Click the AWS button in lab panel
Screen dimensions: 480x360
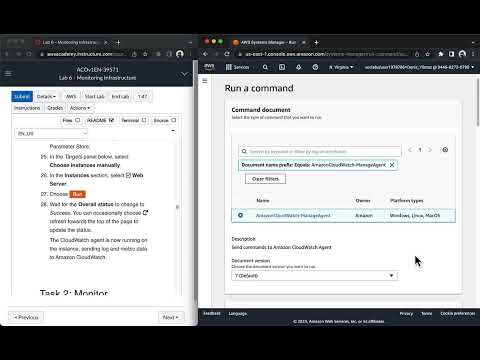coord(71,96)
